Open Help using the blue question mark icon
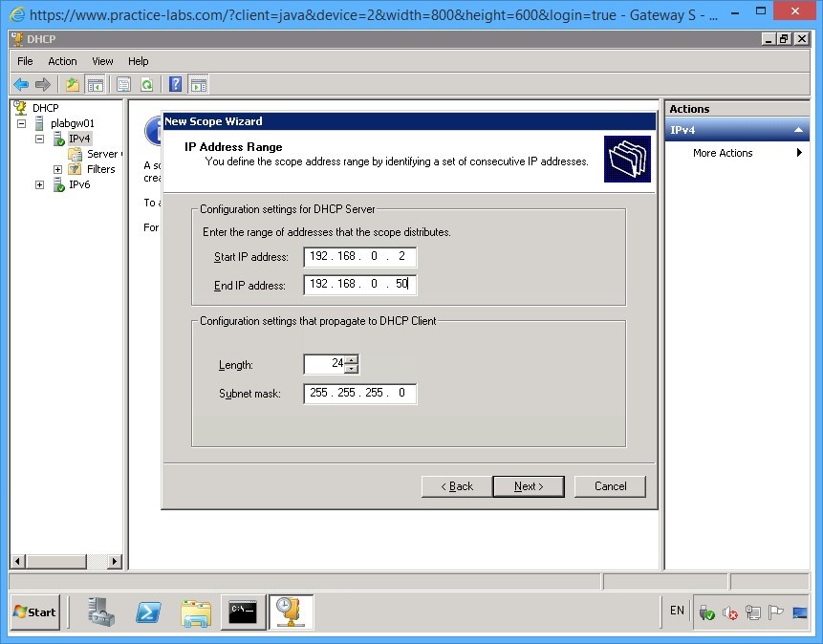823x644 pixels. tap(174, 84)
